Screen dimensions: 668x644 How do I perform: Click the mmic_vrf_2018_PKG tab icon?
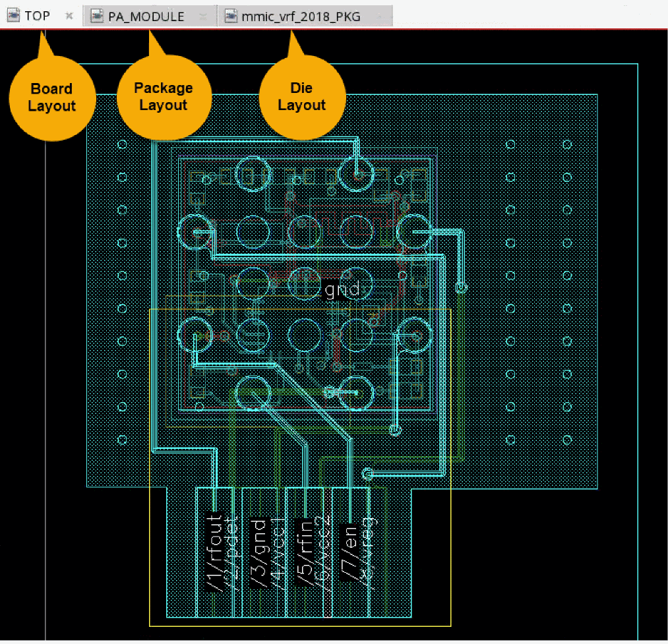[231, 16]
